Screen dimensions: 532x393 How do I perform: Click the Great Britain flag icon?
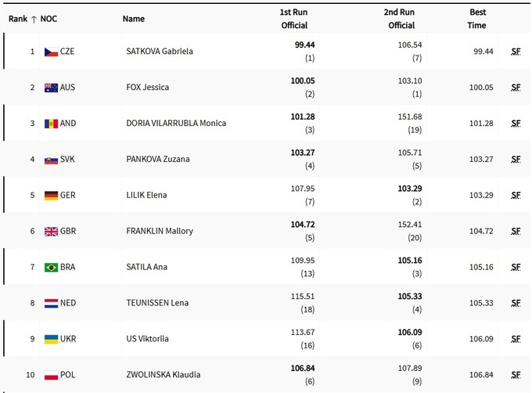click(51, 232)
